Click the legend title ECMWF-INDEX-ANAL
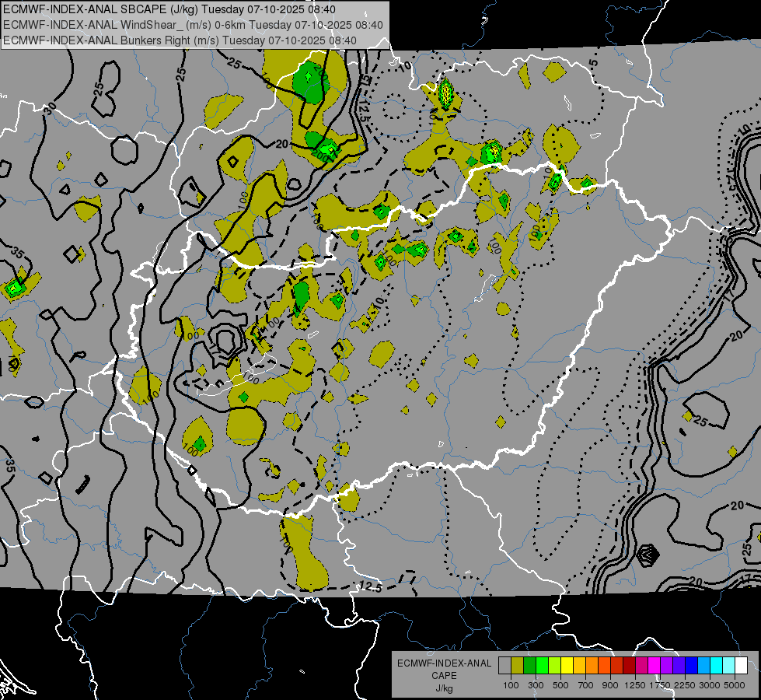 coord(444,663)
